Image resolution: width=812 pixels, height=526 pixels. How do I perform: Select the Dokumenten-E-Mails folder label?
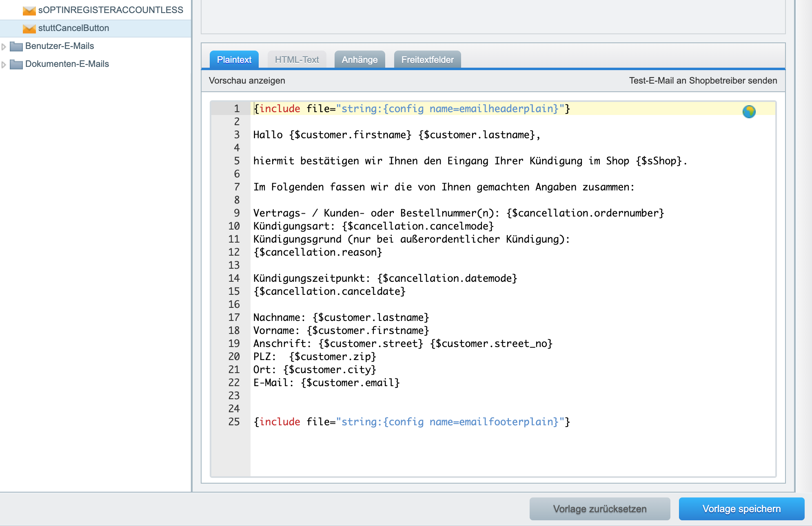(x=67, y=64)
